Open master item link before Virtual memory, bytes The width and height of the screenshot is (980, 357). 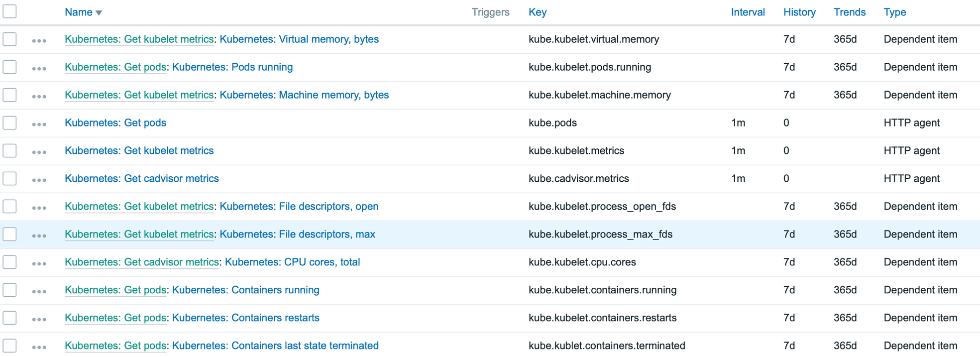pyautogui.click(x=139, y=39)
